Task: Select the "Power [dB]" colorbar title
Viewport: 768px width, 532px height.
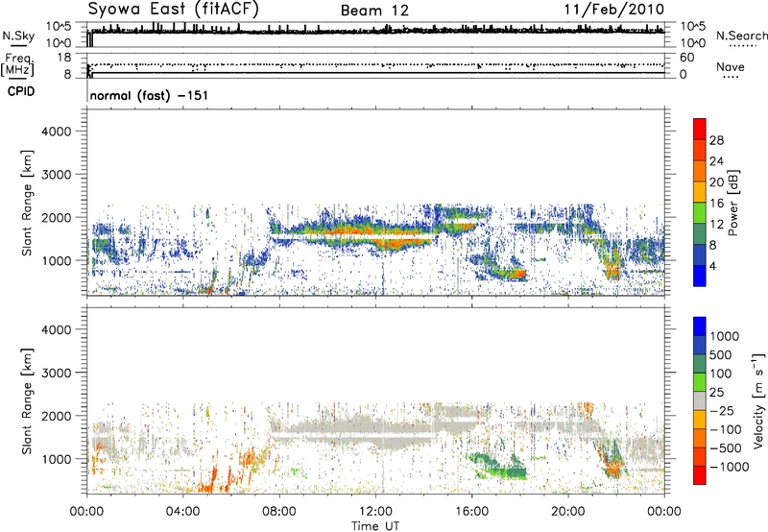Action: [x=733, y=203]
